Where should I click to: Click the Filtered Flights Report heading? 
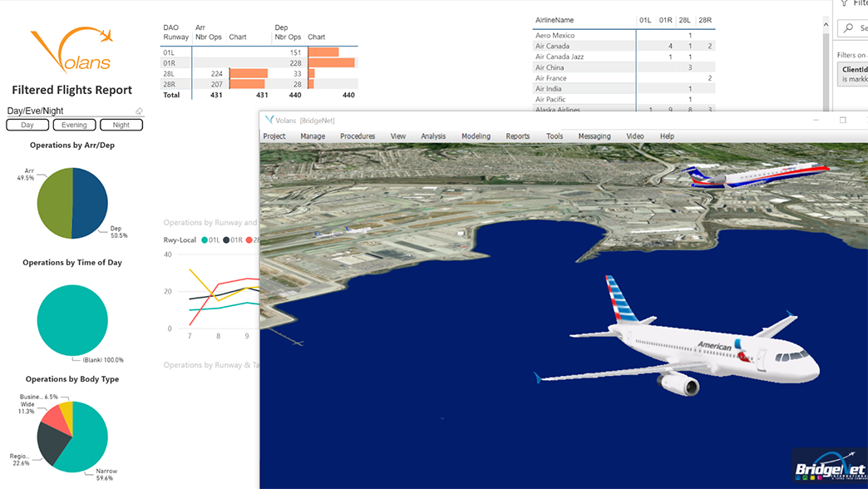point(72,90)
